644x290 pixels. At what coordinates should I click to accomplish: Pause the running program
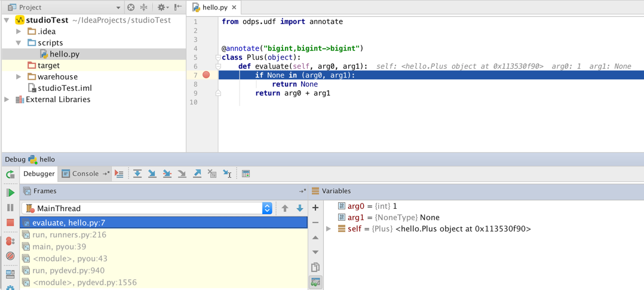click(11, 208)
